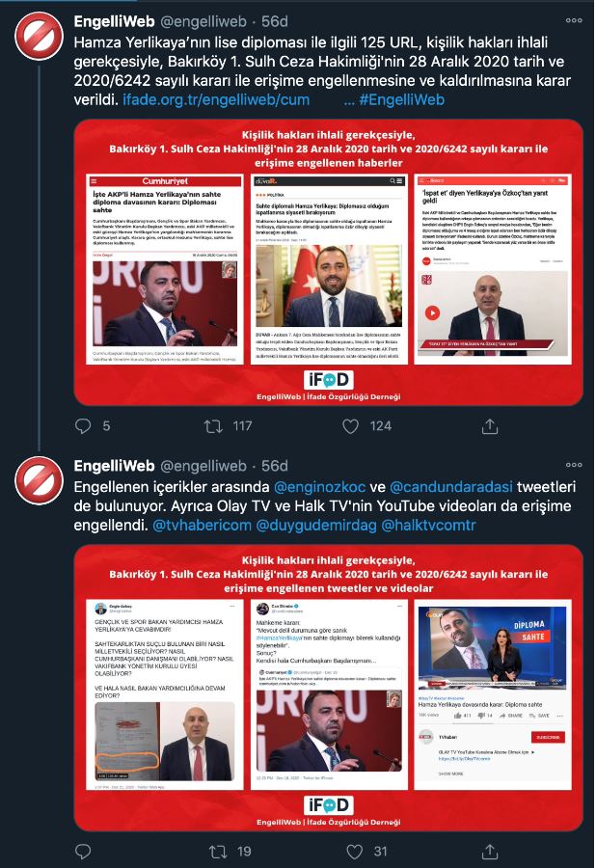Viewport: 596px width, 868px height.
Task: Share the first tweet via share icon
Action: (x=490, y=425)
